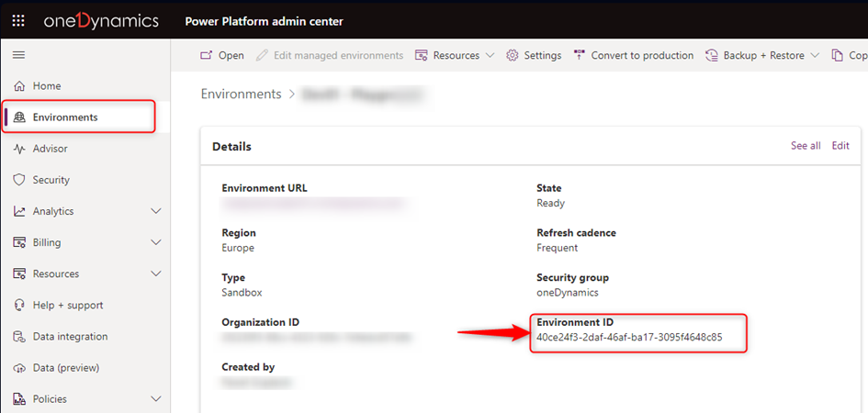Select the Environment ID value text
The image size is (868, 413).
[x=629, y=337]
